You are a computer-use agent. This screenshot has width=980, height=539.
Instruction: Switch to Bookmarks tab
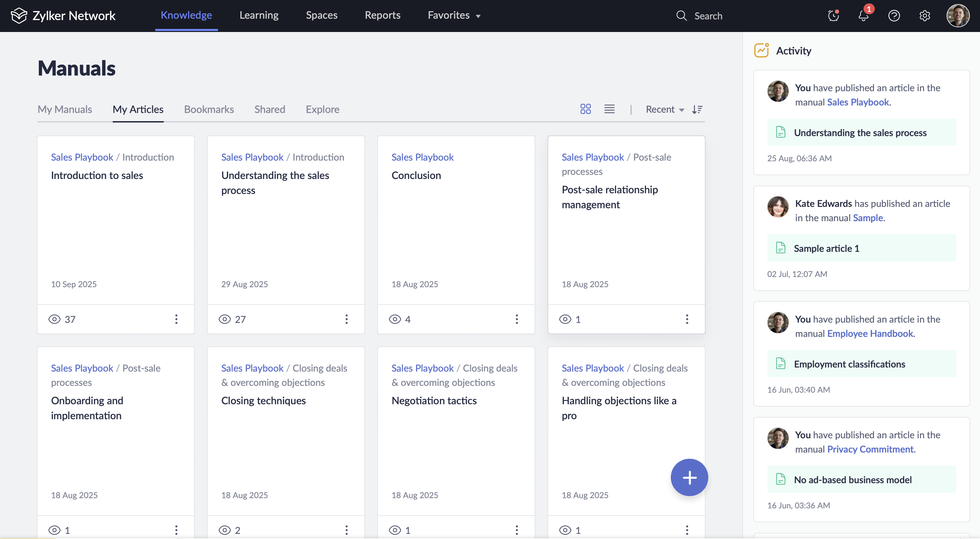(209, 110)
